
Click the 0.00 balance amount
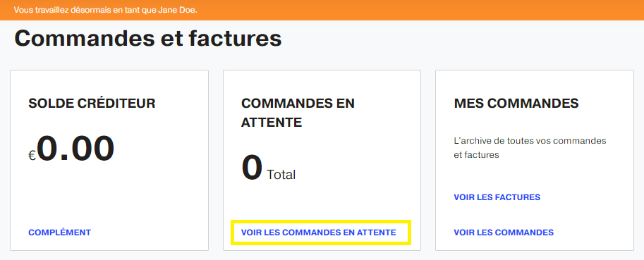76,149
